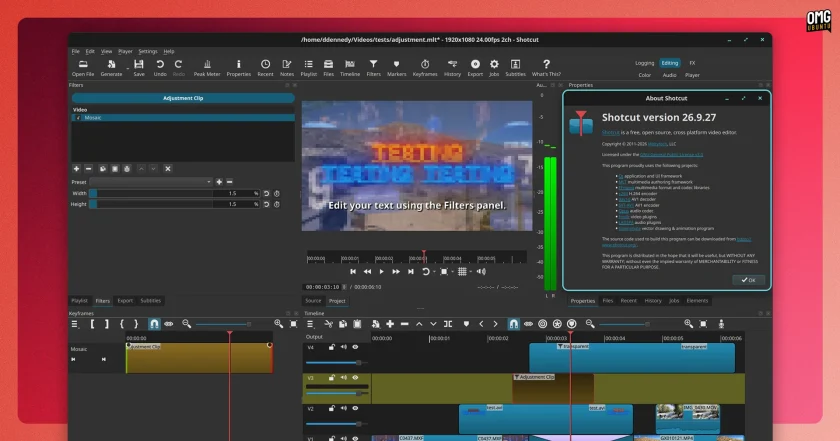Open the Preset dropdown in Filters

(x=151, y=182)
